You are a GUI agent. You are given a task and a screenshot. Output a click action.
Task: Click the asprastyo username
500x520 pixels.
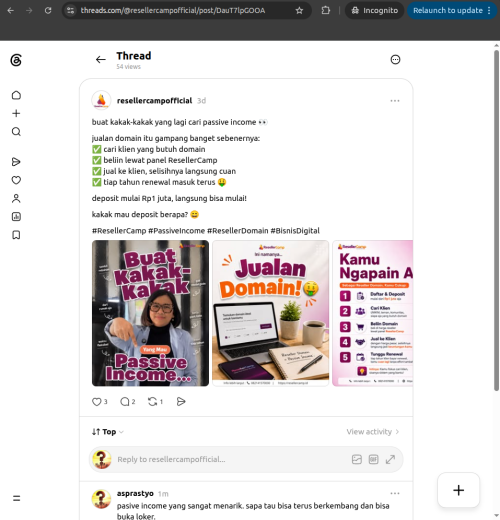click(x=135, y=493)
